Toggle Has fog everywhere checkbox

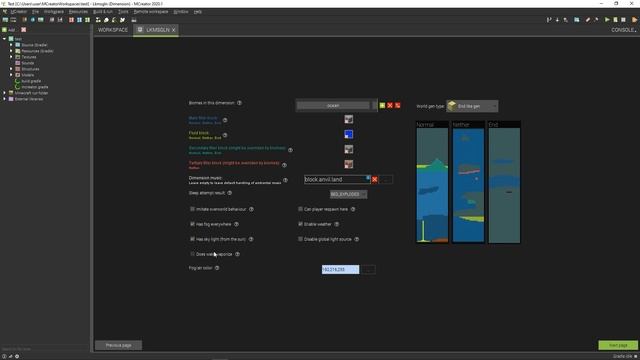point(192,224)
